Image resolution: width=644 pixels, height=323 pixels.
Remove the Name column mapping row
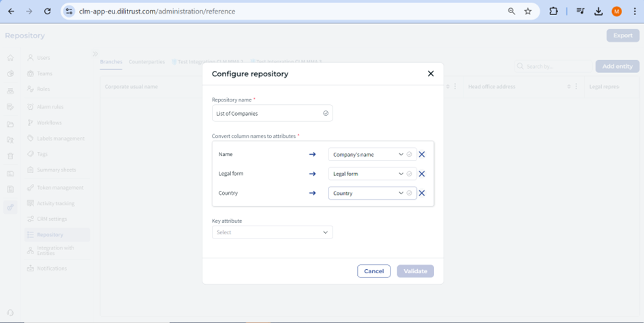(x=422, y=155)
